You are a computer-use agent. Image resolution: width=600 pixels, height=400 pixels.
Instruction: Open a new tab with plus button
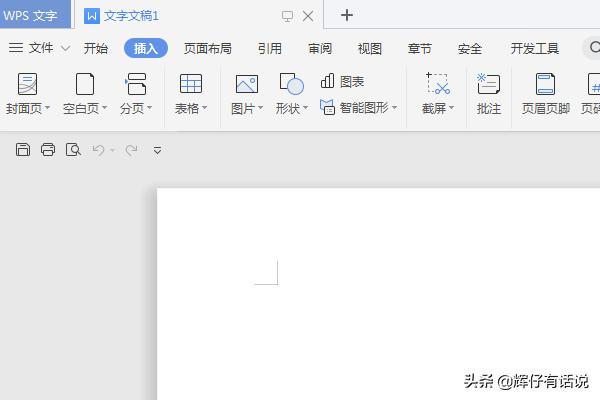[347, 15]
